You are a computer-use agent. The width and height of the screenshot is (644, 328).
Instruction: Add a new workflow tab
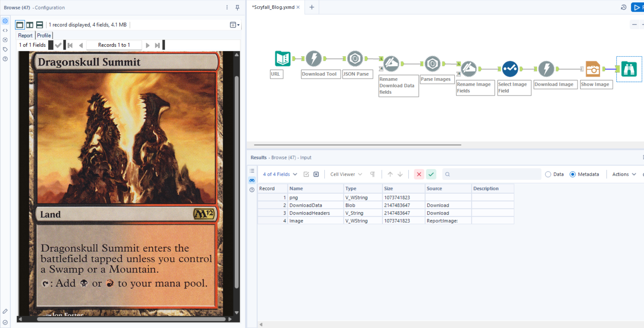(x=312, y=7)
